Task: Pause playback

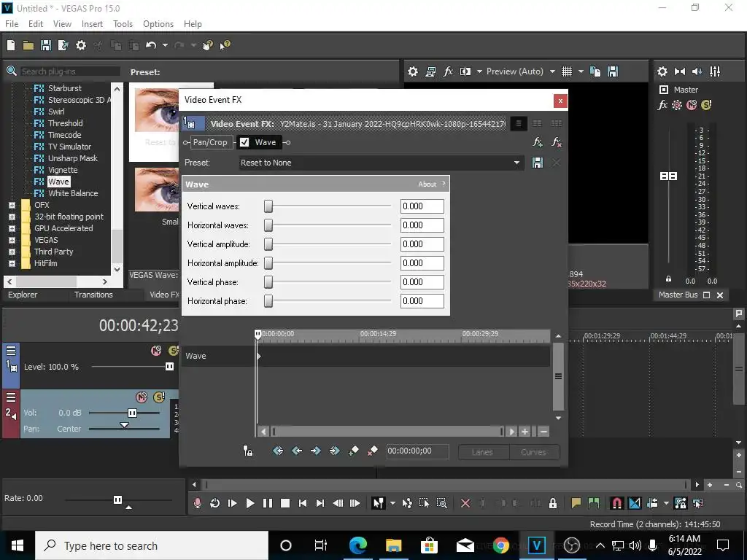Action: [268, 503]
